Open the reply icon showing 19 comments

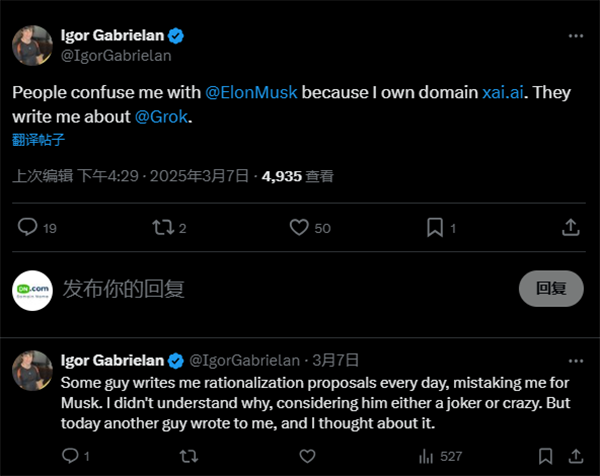[28, 228]
